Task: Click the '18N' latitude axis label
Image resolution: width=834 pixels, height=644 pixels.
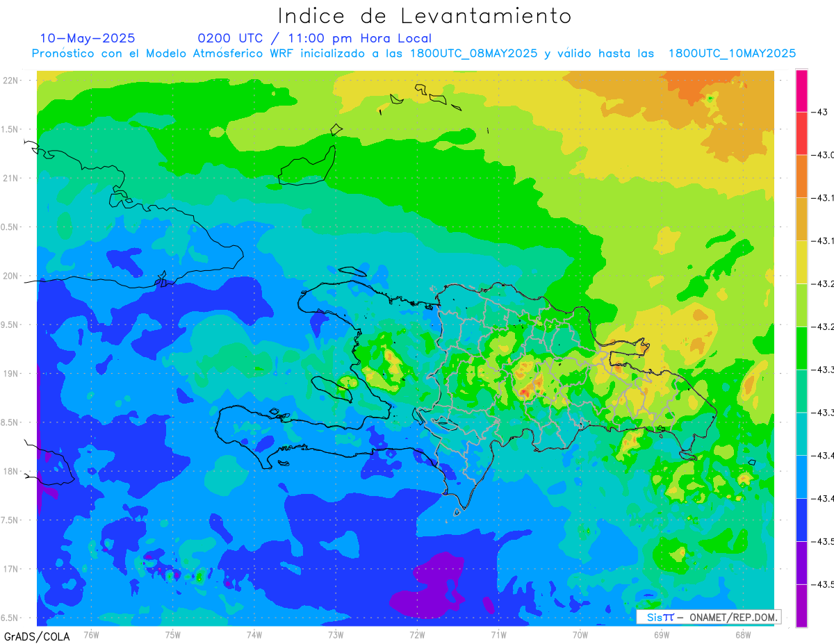Action: (11, 471)
